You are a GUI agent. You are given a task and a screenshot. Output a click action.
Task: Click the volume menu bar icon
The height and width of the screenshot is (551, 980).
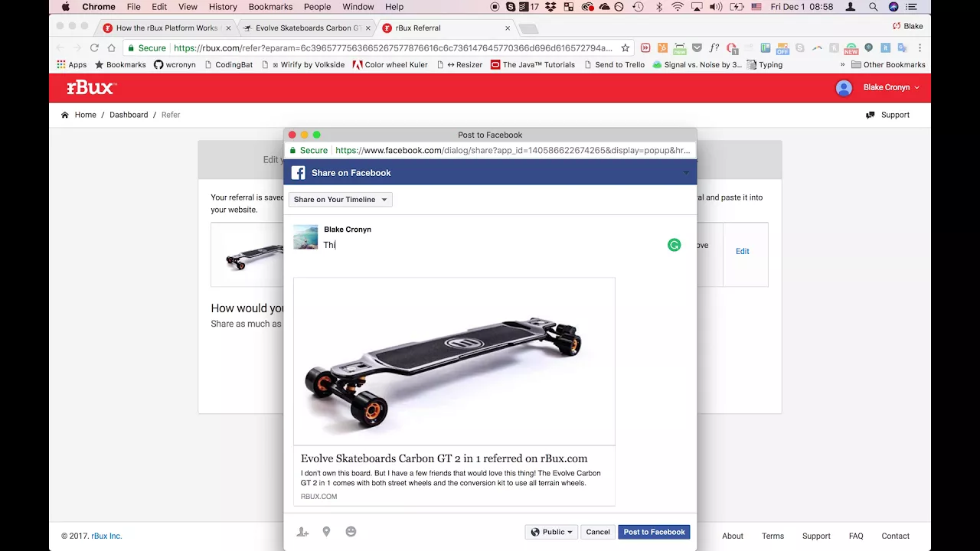(x=716, y=7)
